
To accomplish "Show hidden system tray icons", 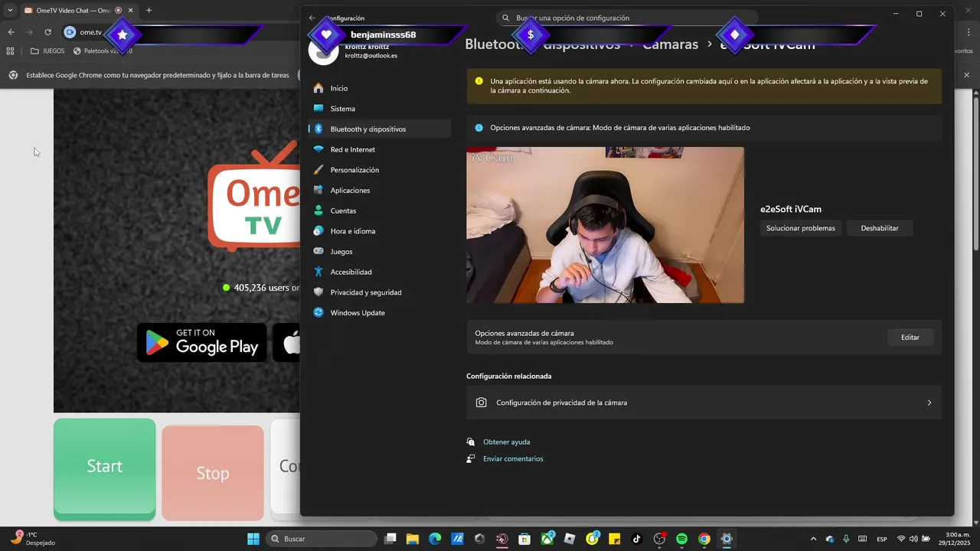I will pyautogui.click(x=813, y=539).
